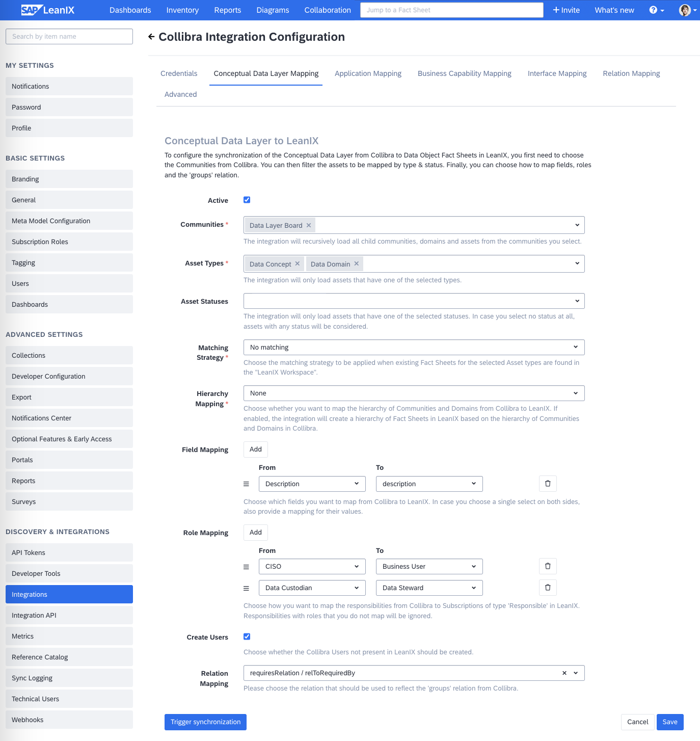Open the Inventory top menu

point(182,10)
